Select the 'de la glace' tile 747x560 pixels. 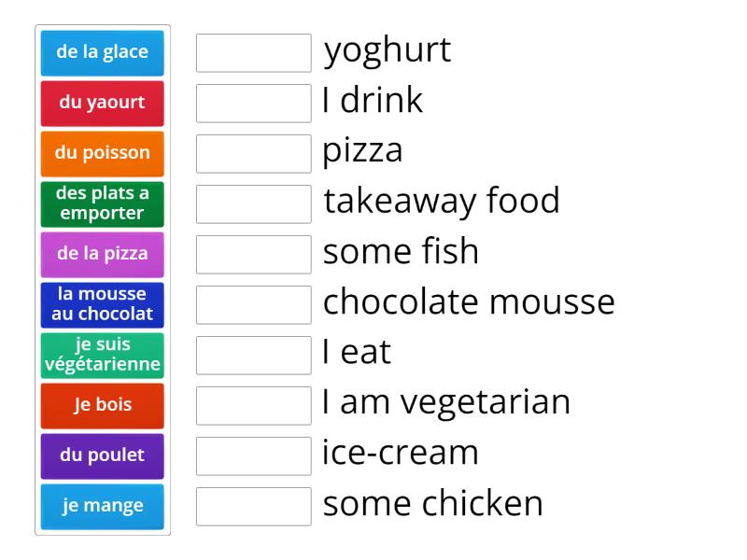102,52
